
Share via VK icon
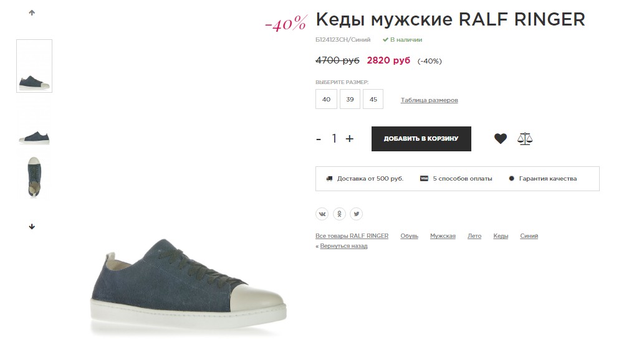[x=322, y=214]
